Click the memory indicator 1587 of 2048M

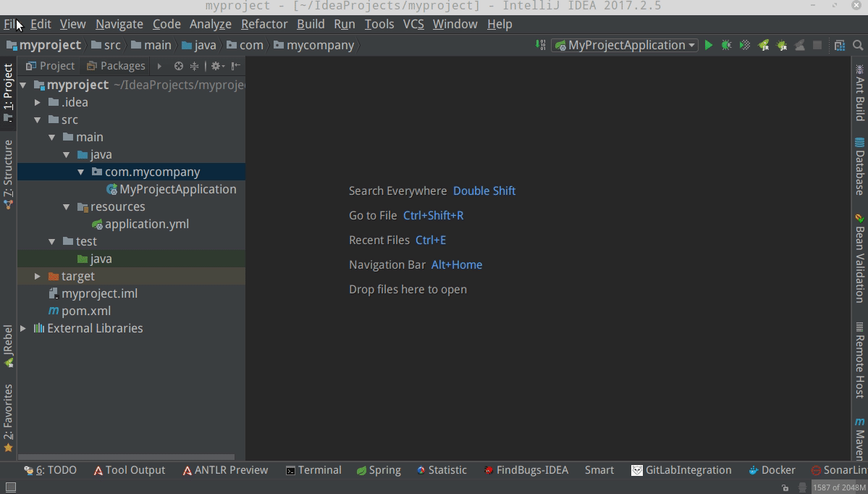[x=839, y=488]
